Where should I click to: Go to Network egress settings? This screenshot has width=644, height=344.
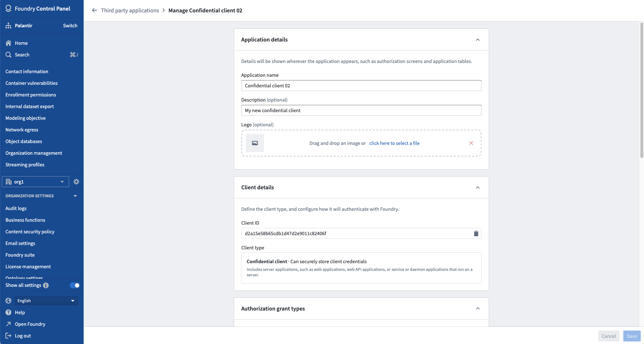click(22, 130)
